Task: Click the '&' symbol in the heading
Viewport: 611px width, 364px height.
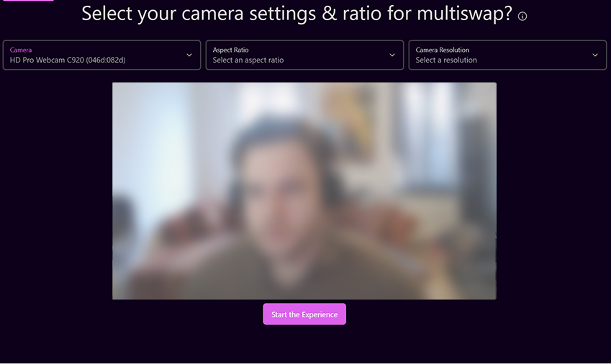Action: click(x=330, y=13)
